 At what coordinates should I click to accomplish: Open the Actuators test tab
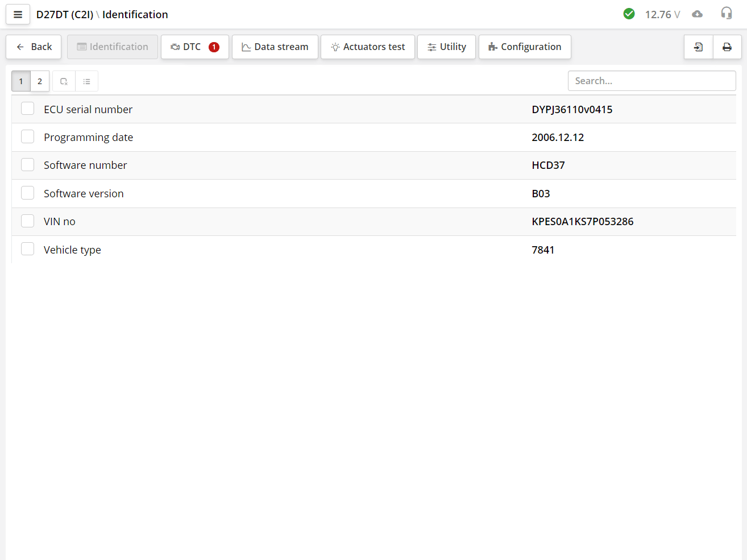tap(367, 47)
